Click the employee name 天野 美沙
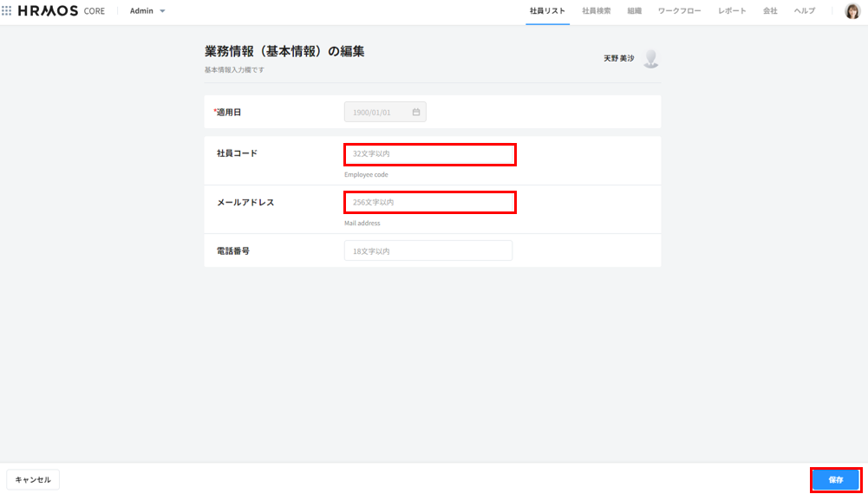 [x=618, y=59]
